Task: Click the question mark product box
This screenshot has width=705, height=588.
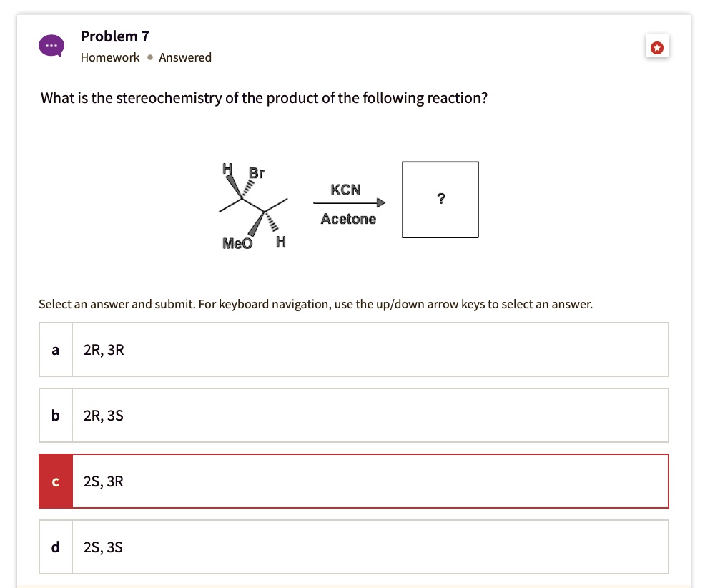Action: 440,200
